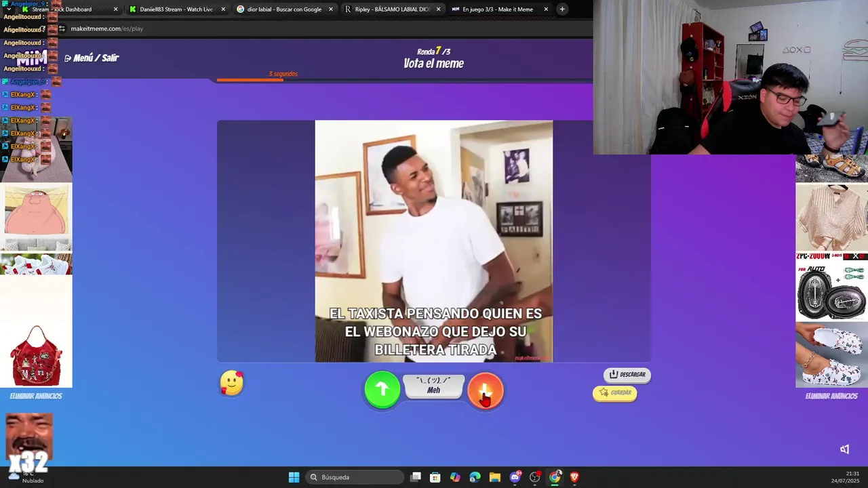Close the Kick Dashboard tab
The width and height of the screenshot is (868, 488).
tap(115, 9)
